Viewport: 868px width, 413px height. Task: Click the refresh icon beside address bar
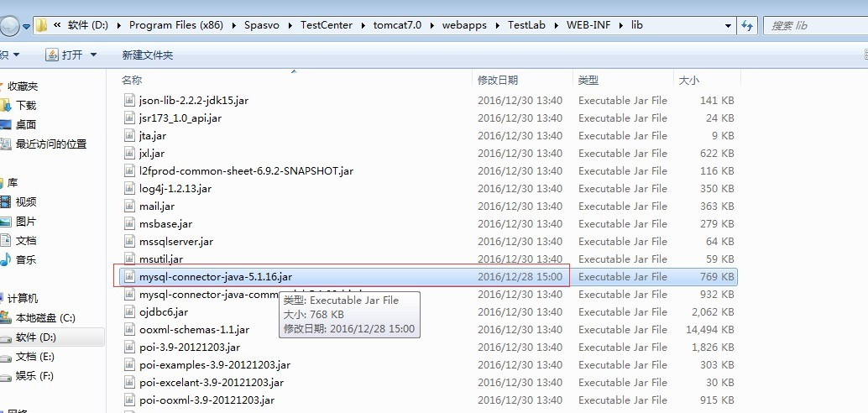(x=747, y=25)
